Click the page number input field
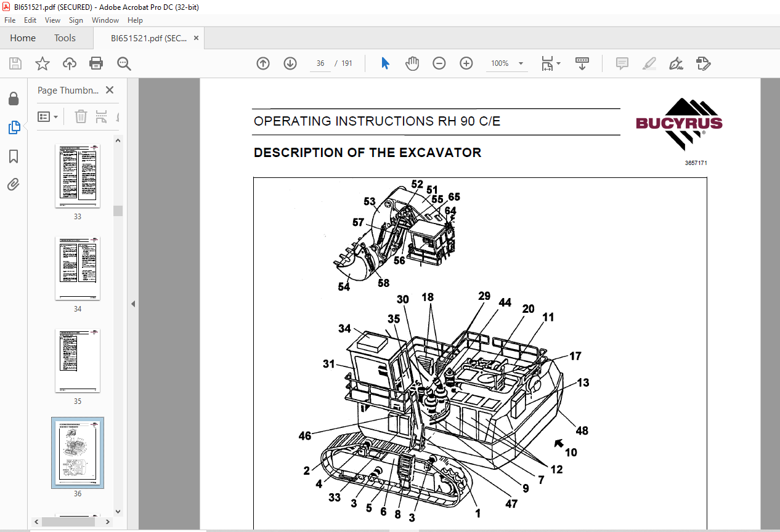This screenshot has height=532, width=780. click(320, 63)
